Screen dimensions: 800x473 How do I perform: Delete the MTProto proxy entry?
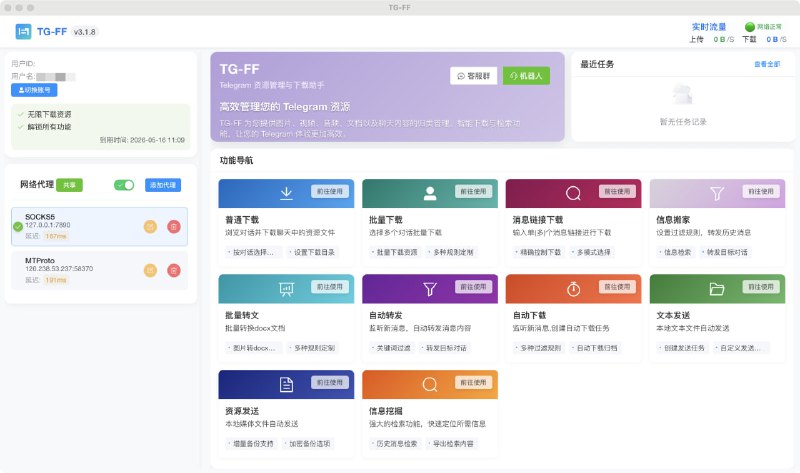[173, 270]
